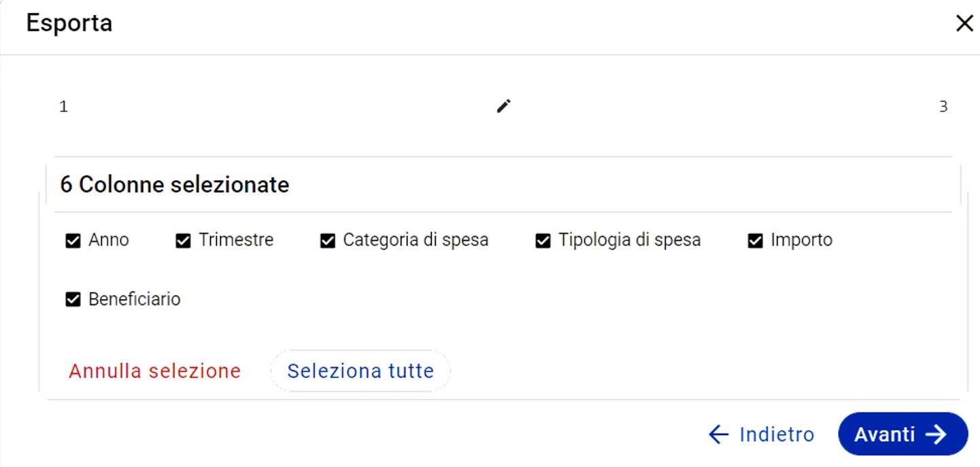Image resolution: width=980 pixels, height=467 pixels.
Task: Uncheck the Beneficiario checkbox
Action: (73, 300)
